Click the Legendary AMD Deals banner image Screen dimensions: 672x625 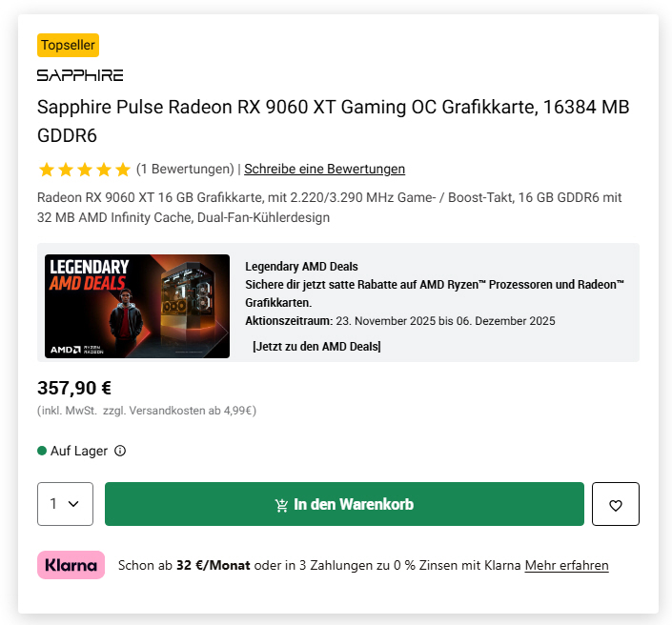pos(137,306)
